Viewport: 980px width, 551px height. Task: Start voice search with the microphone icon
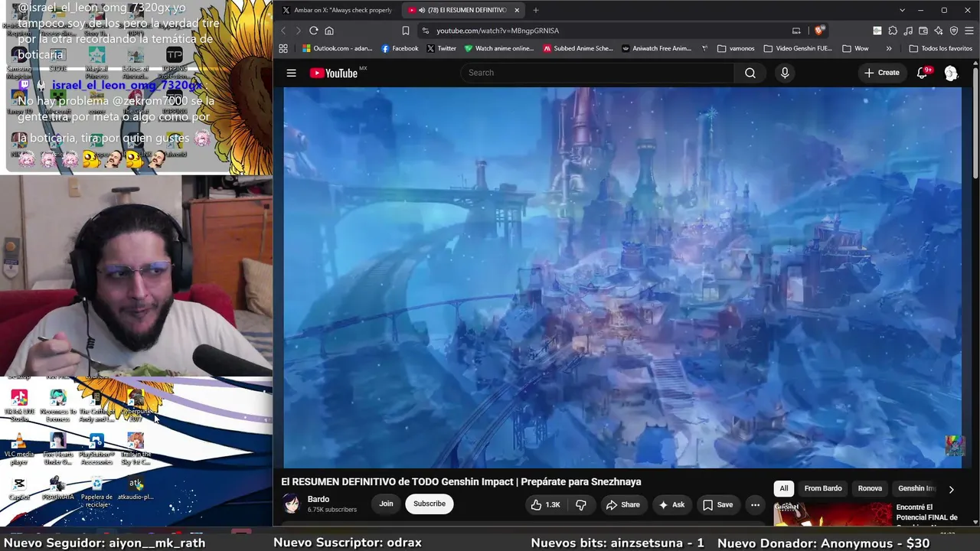(785, 73)
